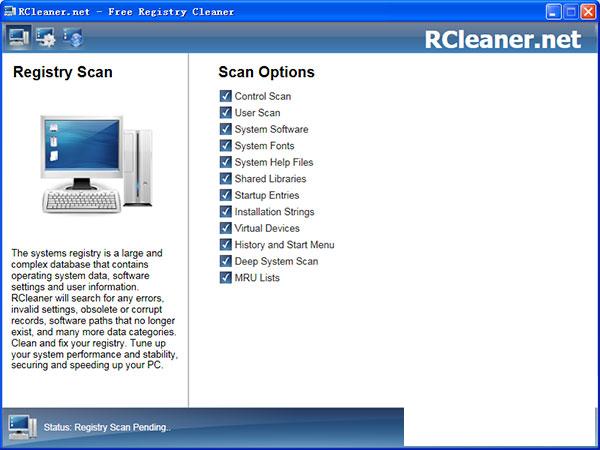Uncheck the Control Scan checkbox
600x450 pixels.
(225, 96)
